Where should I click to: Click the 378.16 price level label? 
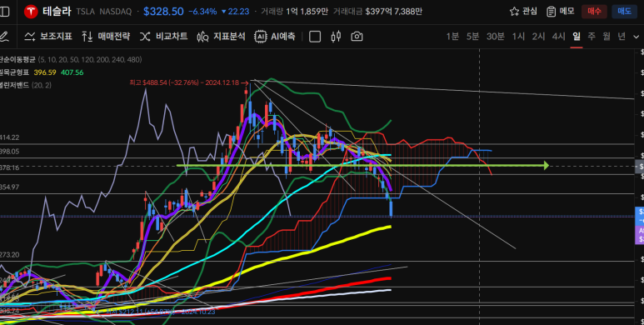click(x=9, y=167)
